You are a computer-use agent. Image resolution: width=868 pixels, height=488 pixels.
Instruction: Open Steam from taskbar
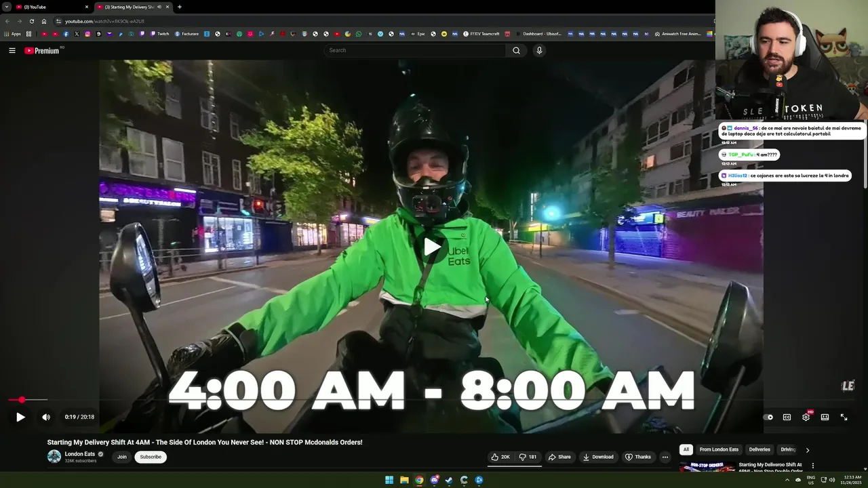449,480
